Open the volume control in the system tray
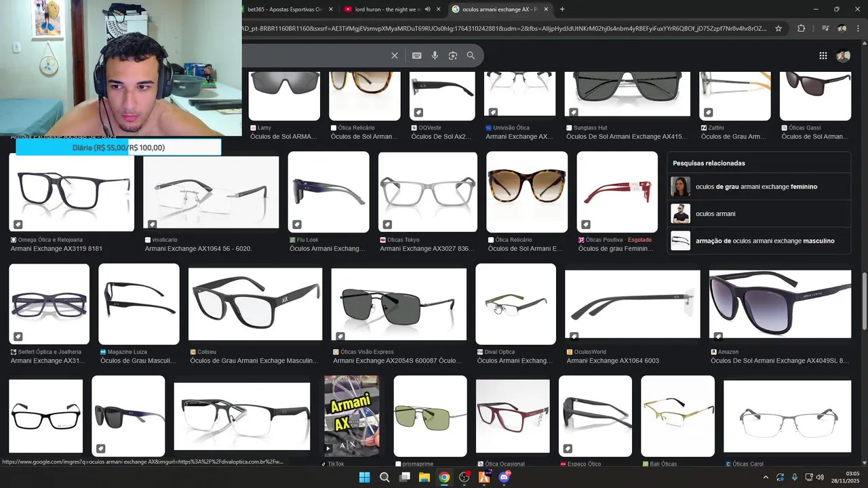868x488 pixels. click(820, 477)
